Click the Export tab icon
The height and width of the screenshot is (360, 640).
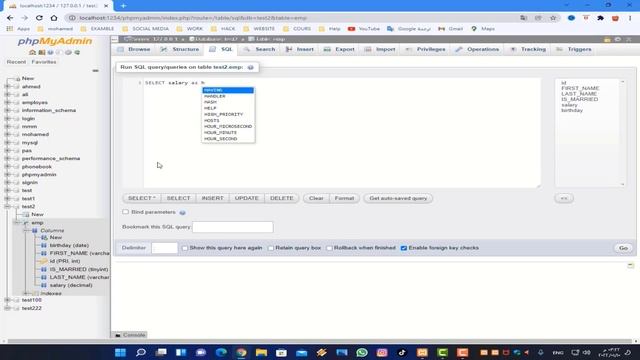[x=327, y=49]
